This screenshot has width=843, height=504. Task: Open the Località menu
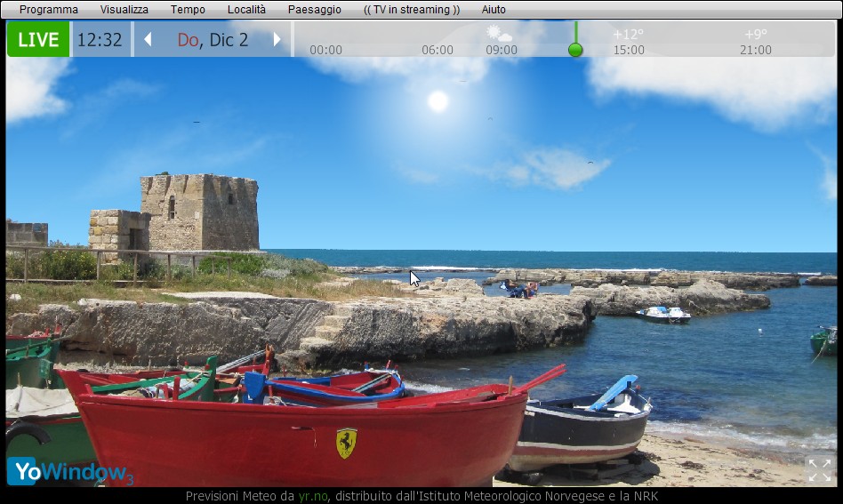(246, 10)
